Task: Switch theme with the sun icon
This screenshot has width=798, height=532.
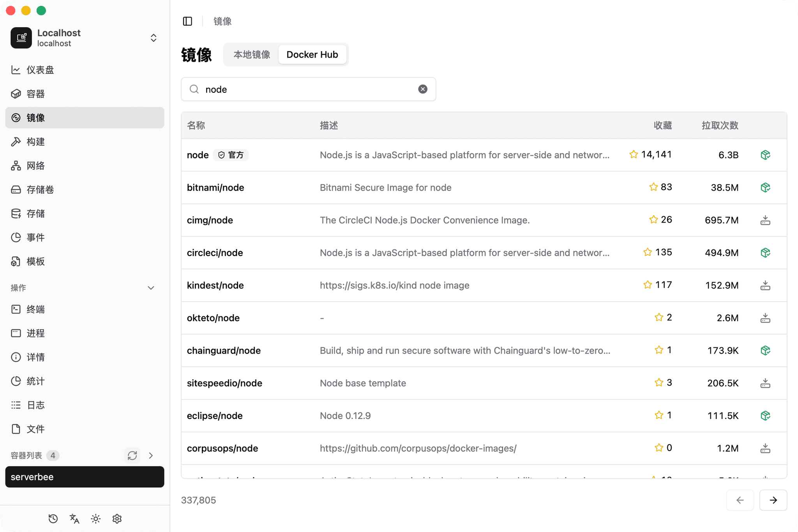Action: pos(95,519)
